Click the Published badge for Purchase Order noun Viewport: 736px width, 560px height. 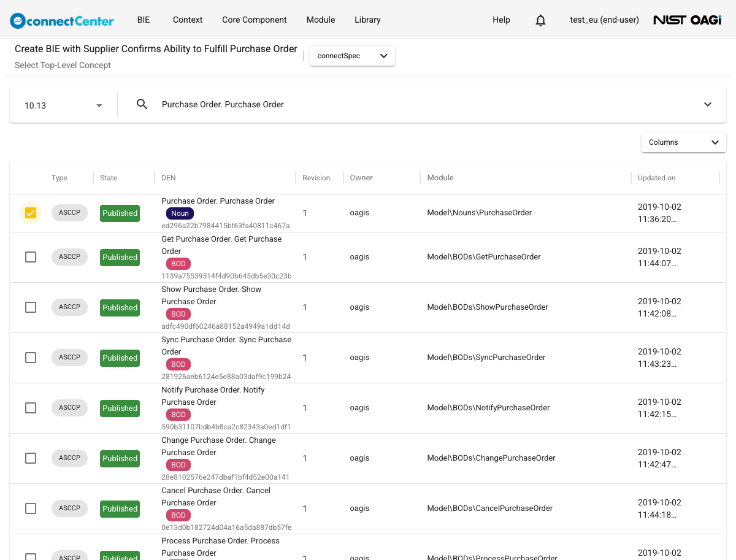pos(120,213)
